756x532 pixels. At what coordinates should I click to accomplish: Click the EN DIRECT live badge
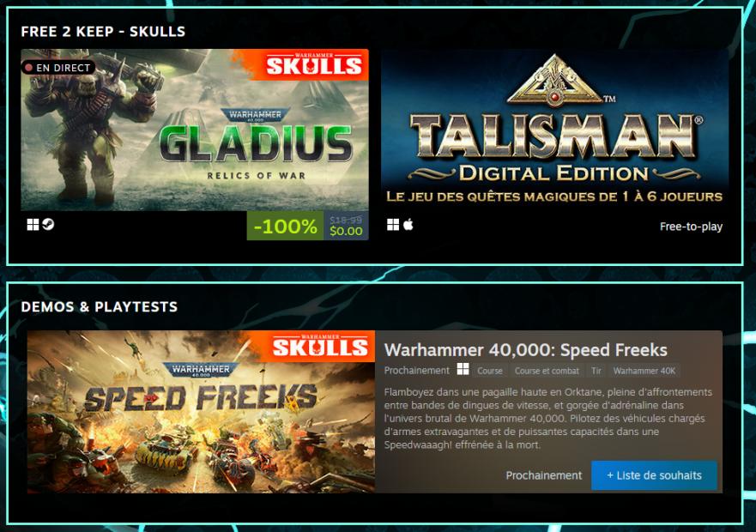[58, 68]
